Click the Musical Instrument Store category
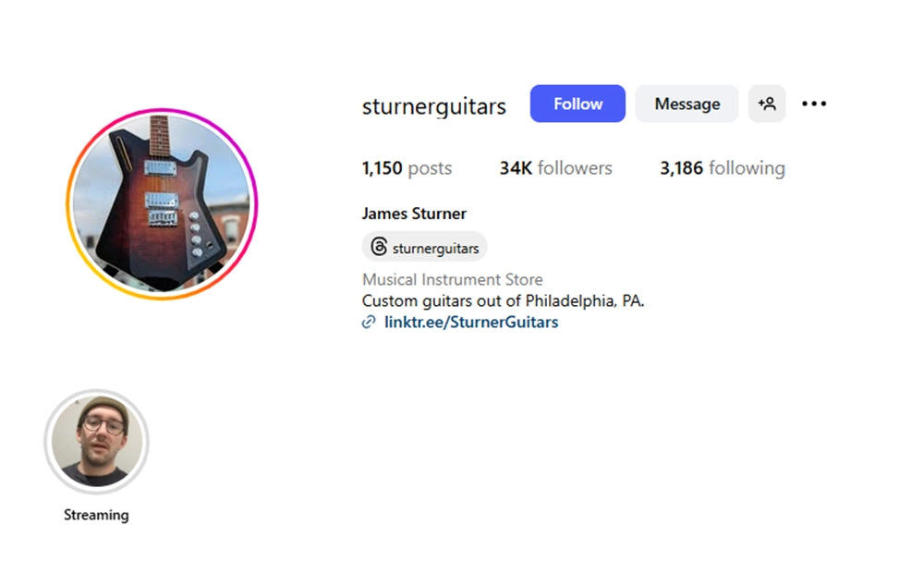Viewport: 924px width, 586px height. pos(452,279)
